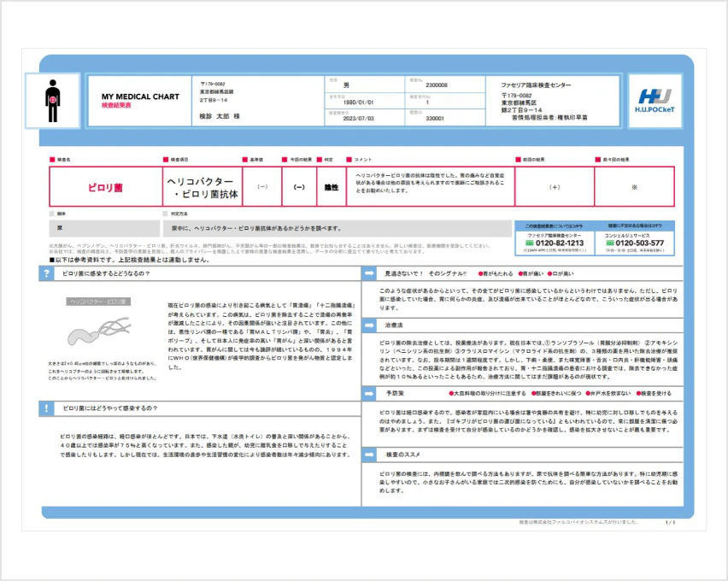Click the birth date 1980/01/01
This screenshot has width=728, height=581.
click(x=358, y=103)
